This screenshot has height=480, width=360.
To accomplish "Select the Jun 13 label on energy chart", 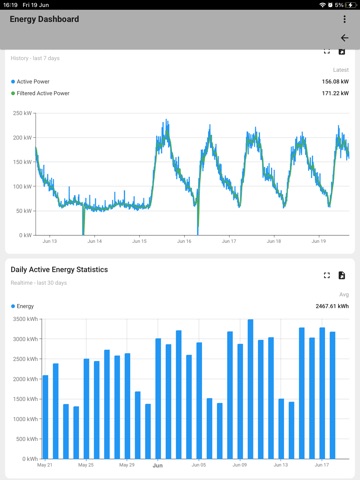I will coord(281,465).
